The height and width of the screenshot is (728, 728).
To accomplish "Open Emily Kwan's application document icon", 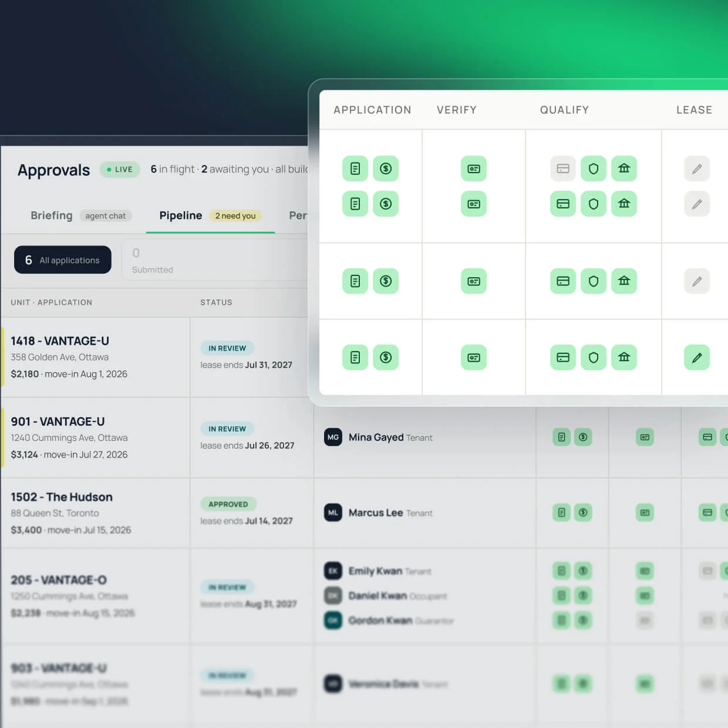I will (562, 571).
